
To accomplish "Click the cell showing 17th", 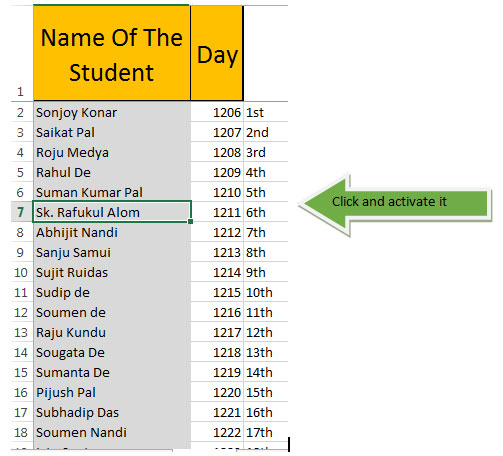I will click(266, 432).
